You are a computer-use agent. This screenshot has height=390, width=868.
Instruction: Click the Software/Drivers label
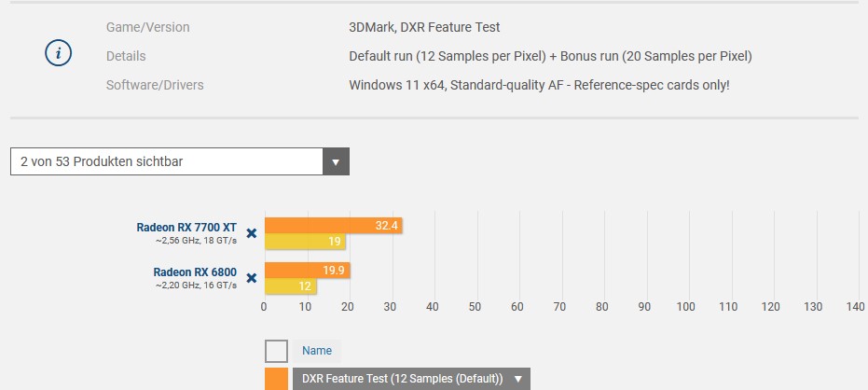click(x=155, y=85)
